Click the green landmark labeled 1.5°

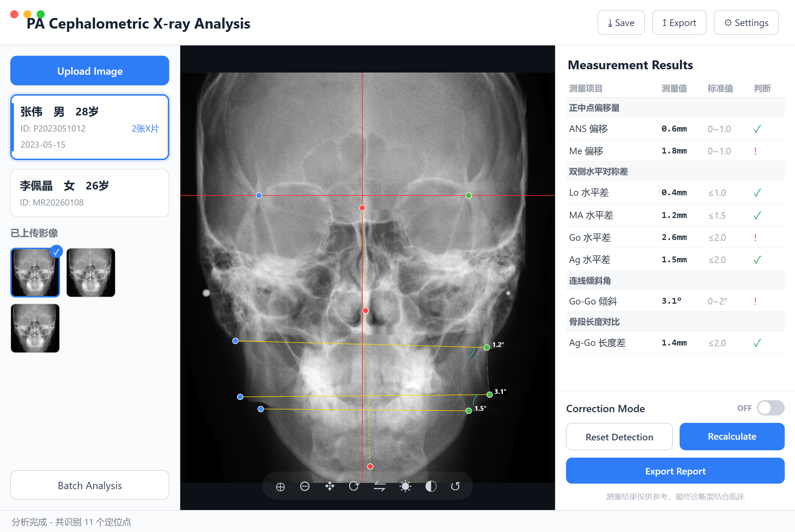click(x=469, y=411)
